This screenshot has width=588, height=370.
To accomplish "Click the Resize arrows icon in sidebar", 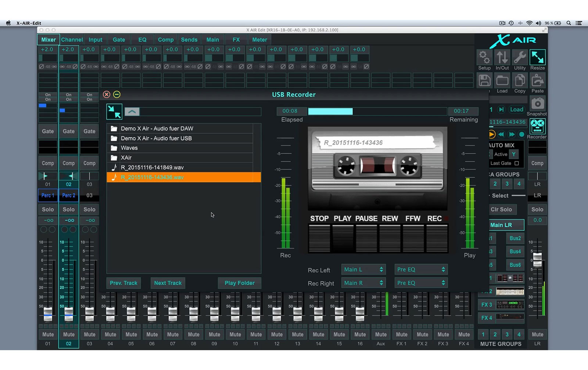I will click(x=537, y=57).
